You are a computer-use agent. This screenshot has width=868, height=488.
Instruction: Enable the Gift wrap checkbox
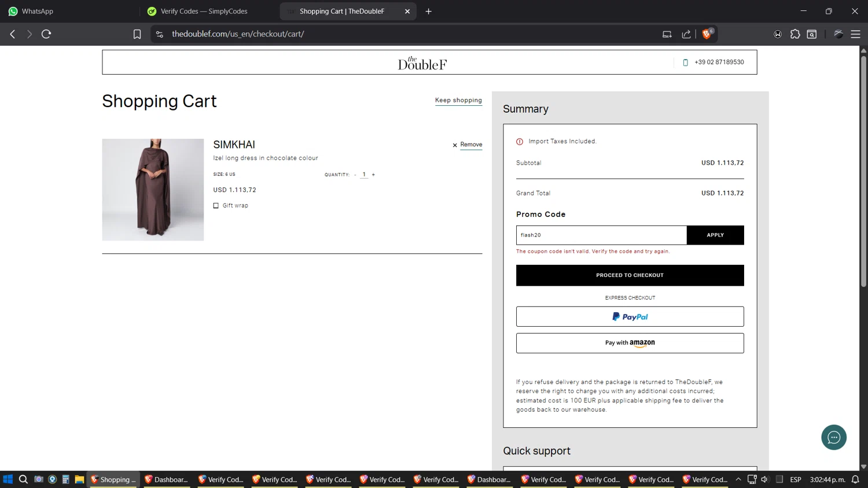216,205
